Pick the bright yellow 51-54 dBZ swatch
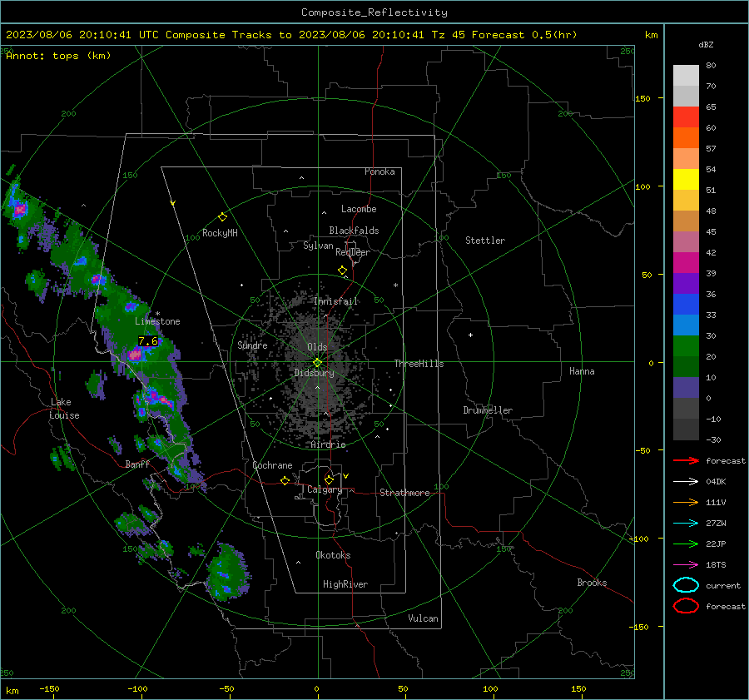The image size is (749, 700). click(686, 179)
